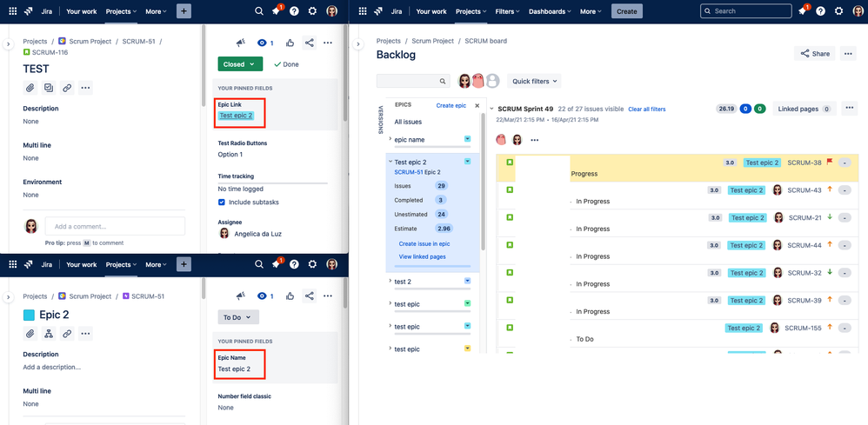Open the color dropdown for the epic name epic
The height and width of the screenshot is (425, 868).
coord(467,139)
